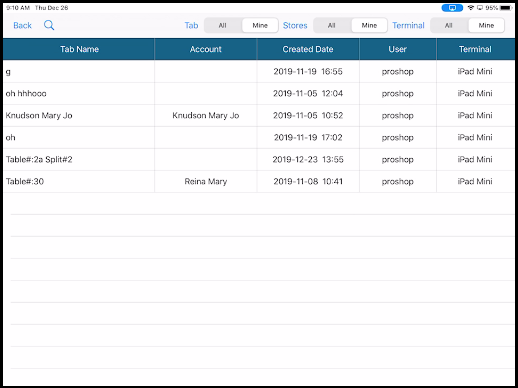Screen dimensions: 518x388
Task: Open the 'oh hhhooo' tab row
Action: 259,94
